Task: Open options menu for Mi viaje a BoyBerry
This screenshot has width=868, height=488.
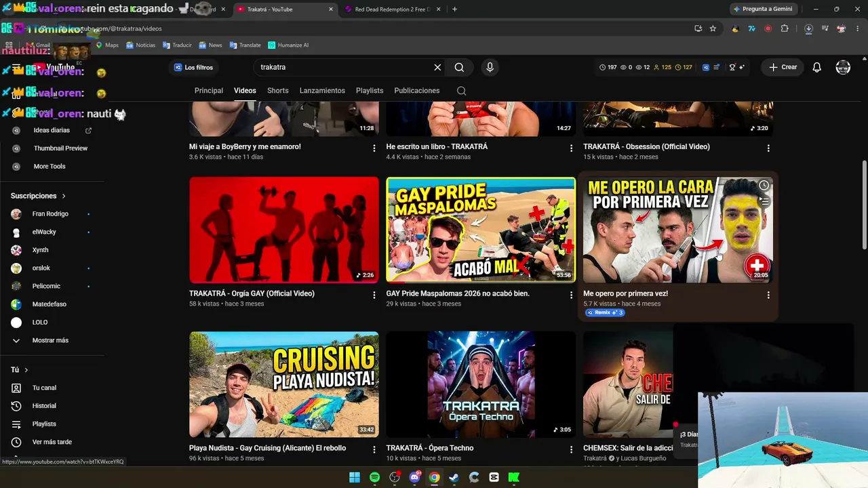Action: coord(374,148)
